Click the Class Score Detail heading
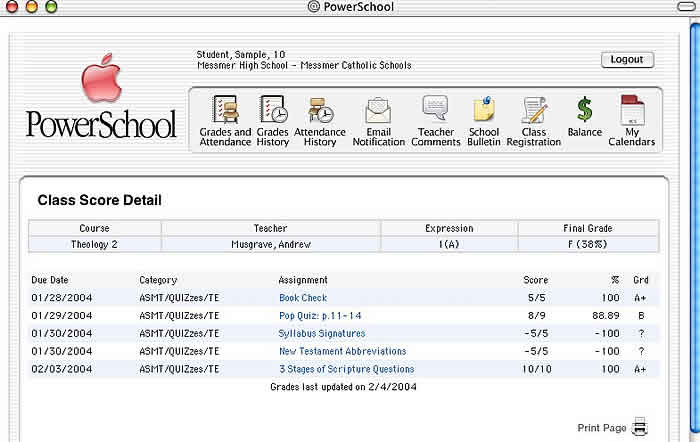Viewport: 700px width, 442px height. [99, 200]
